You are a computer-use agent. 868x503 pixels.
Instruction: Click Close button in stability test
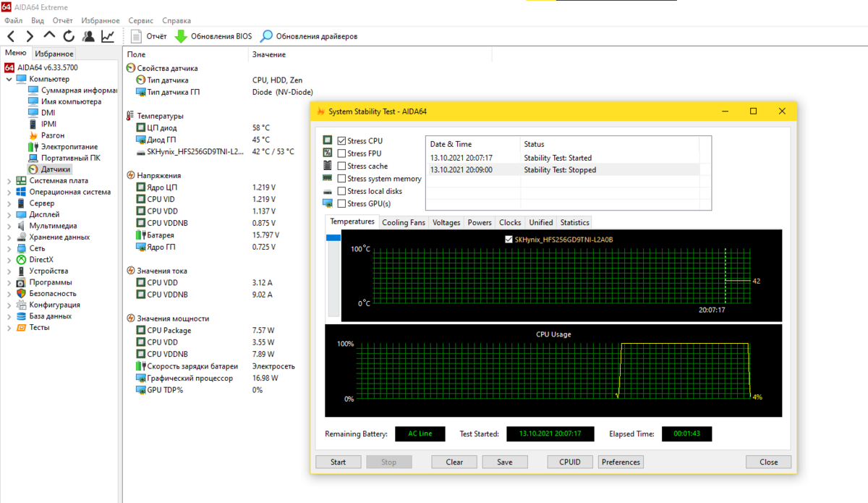point(769,462)
